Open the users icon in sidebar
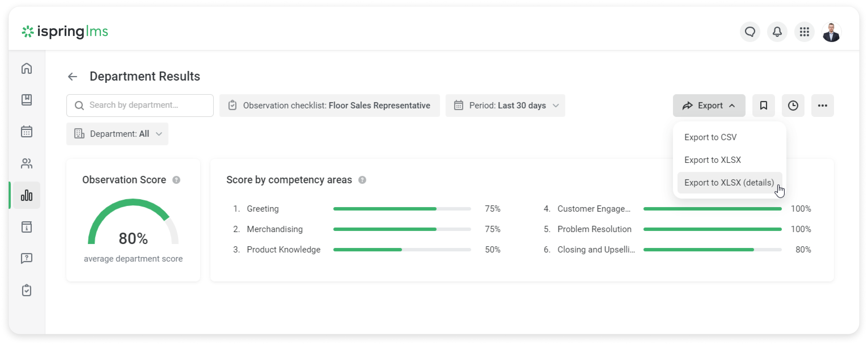Screen dimensions: 868x345 pyautogui.click(x=27, y=164)
